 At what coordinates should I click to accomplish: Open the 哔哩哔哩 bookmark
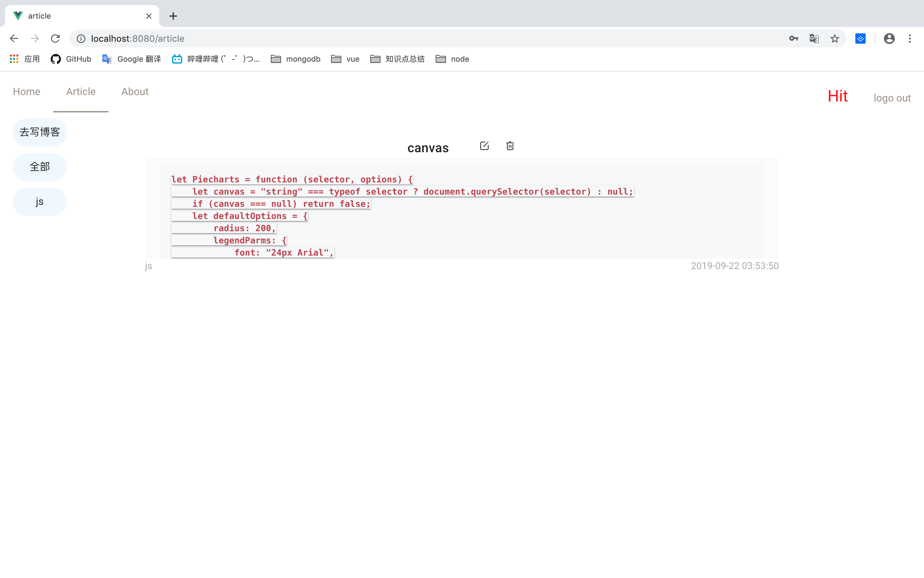216,59
